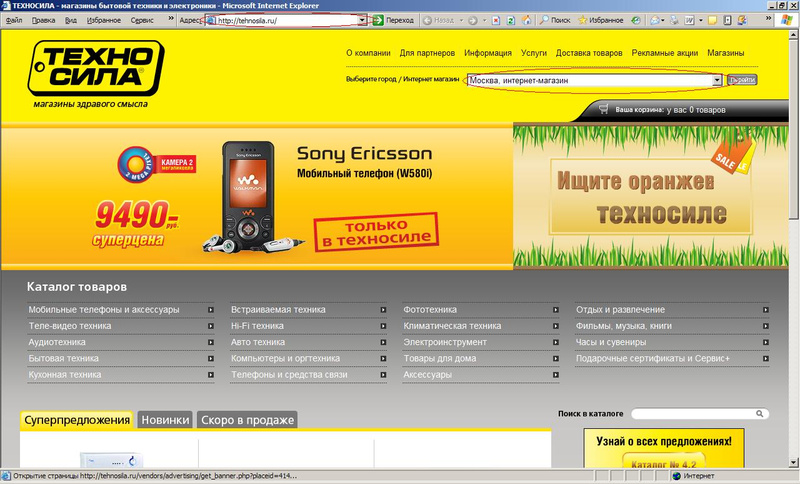
Task: Click the page vertical scrollbar down arrow
Action: (x=794, y=463)
